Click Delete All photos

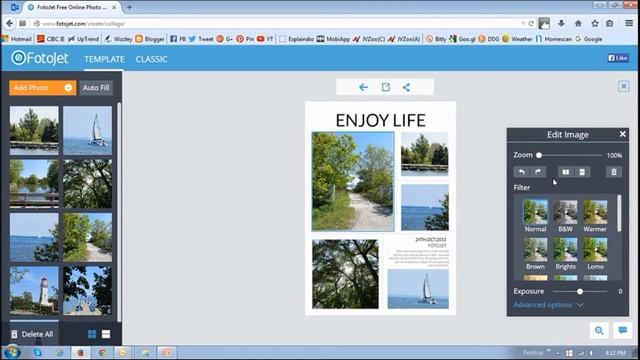tap(33, 334)
